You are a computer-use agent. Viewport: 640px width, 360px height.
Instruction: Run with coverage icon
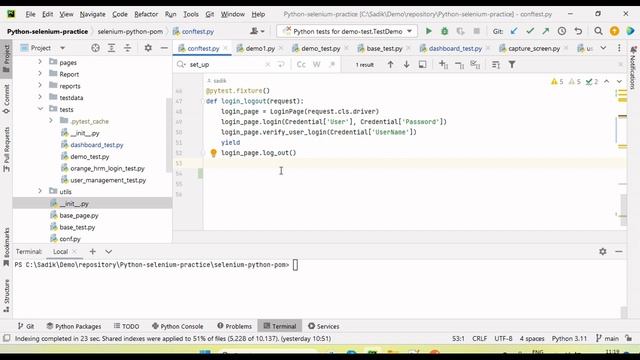(460, 31)
